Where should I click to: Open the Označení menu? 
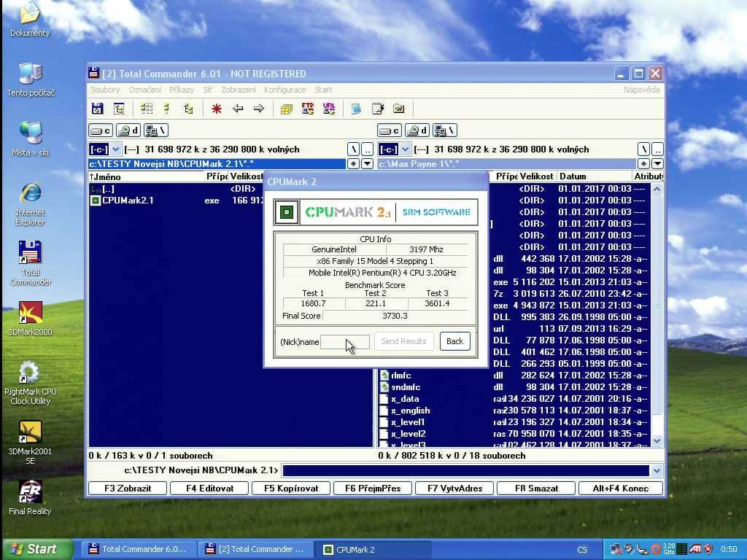pyautogui.click(x=145, y=90)
